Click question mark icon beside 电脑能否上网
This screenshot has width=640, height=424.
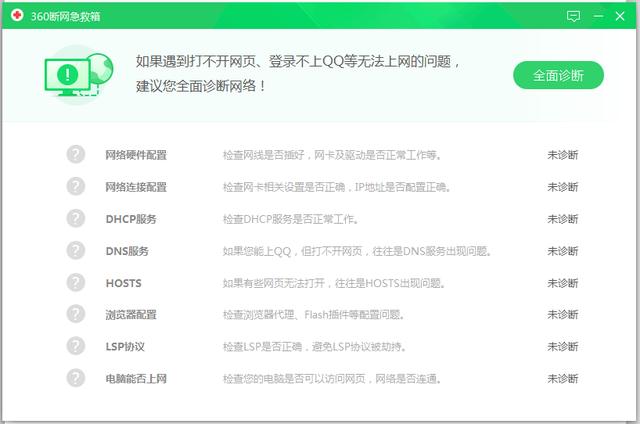76,378
